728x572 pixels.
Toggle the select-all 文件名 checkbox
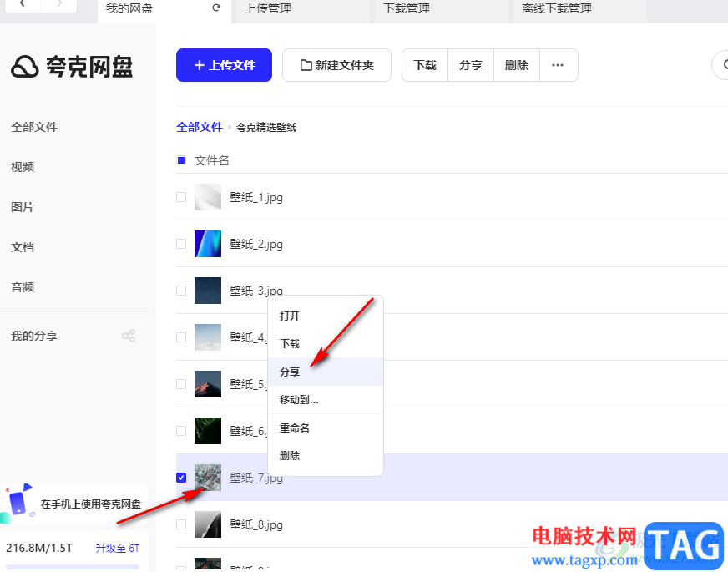[x=181, y=160]
